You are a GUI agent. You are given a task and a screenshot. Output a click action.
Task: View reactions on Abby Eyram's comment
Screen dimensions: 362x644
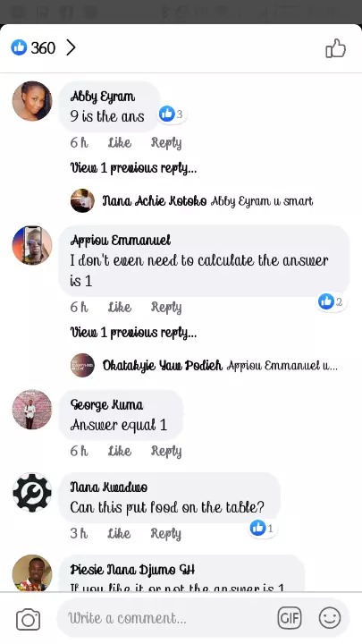[173, 114]
